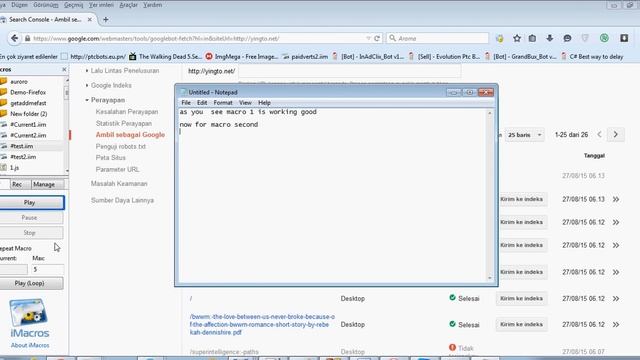Close the iMacros sidebar panel

(64, 69)
